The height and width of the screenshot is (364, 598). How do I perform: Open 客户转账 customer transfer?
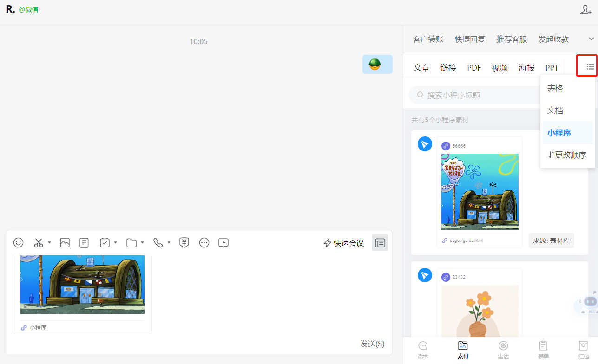(428, 39)
